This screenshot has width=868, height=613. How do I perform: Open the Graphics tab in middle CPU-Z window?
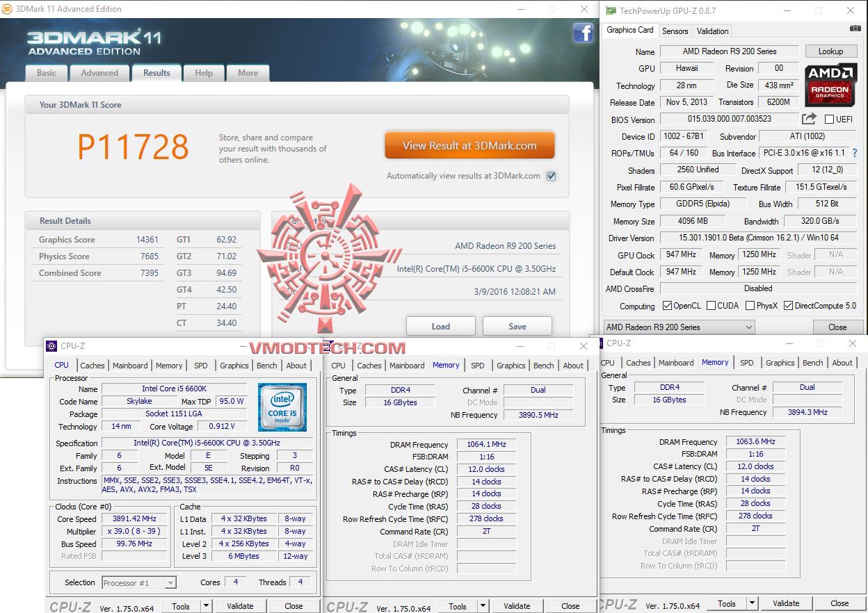(x=511, y=366)
